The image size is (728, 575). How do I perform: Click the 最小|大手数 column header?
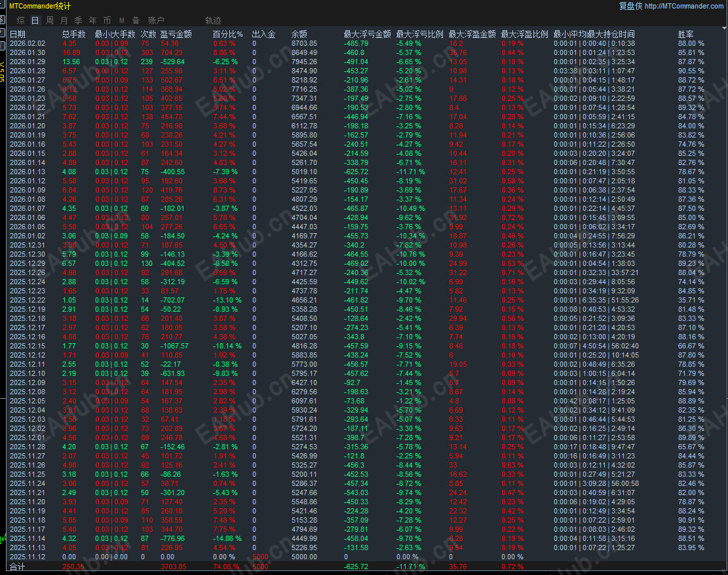click(115, 34)
